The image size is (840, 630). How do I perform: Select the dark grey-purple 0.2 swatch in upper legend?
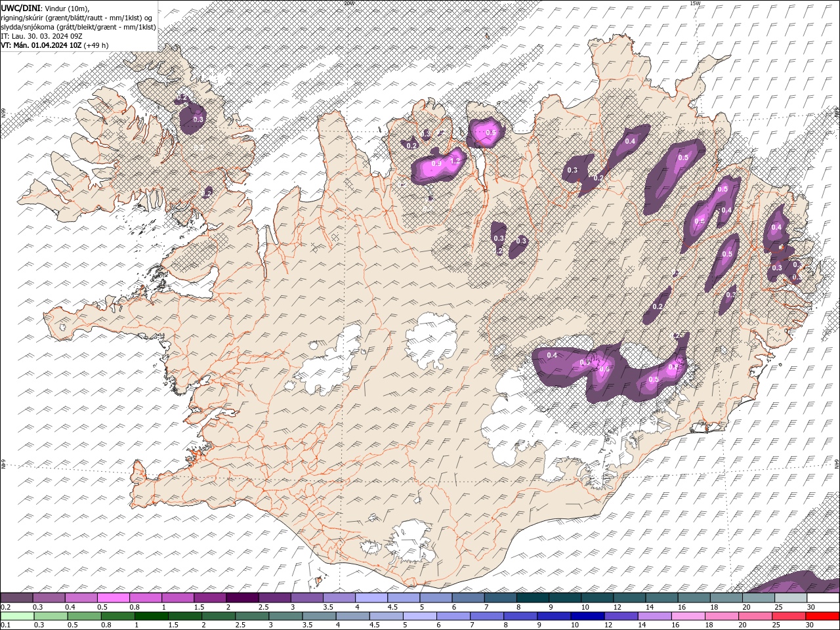click(16, 598)
